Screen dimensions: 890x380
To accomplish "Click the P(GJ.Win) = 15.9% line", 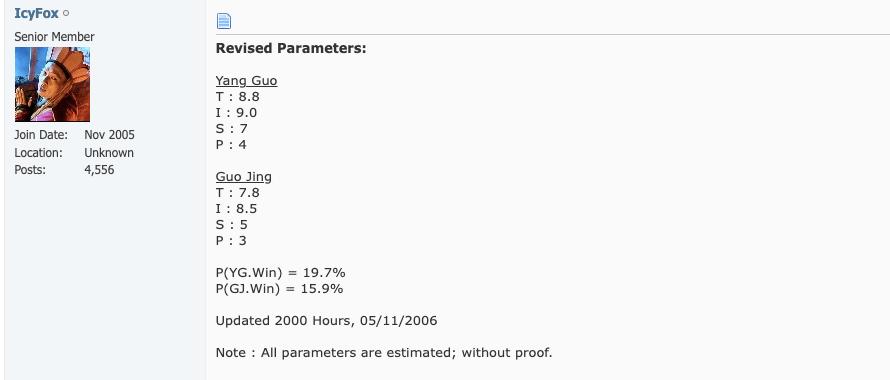I will [279, 289].
